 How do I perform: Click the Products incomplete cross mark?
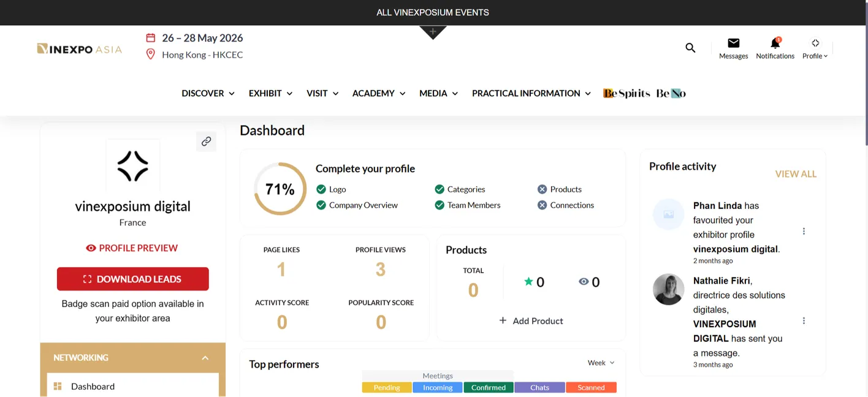542,189
